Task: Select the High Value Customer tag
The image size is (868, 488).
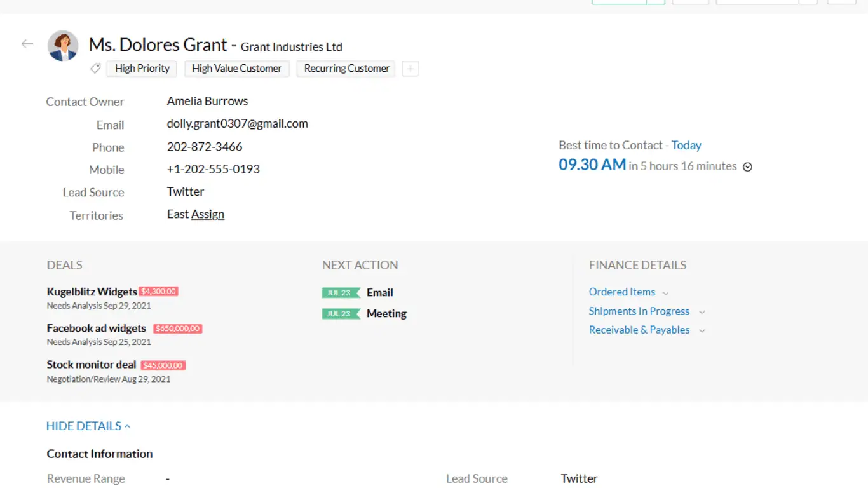Action: point(236,69)
